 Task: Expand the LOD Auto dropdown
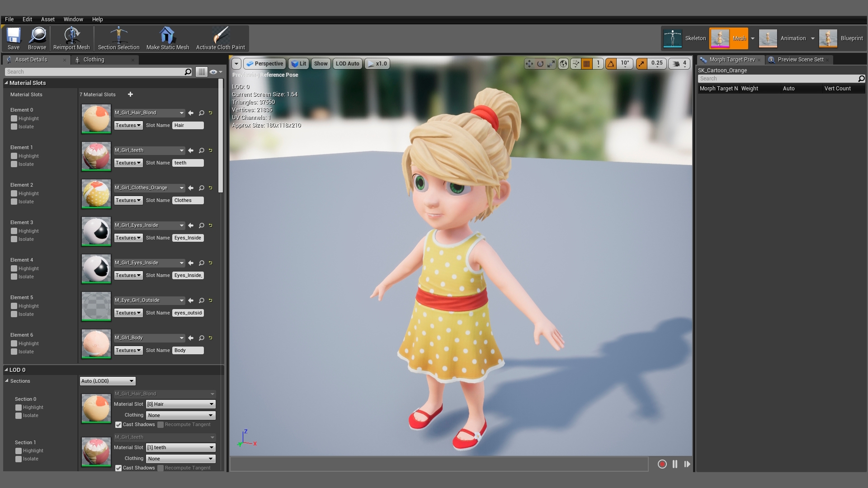(347, 64)
